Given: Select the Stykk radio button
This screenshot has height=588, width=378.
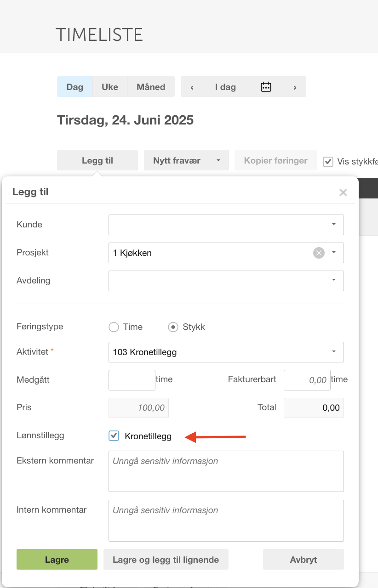Looking at the screenshot, I should (173, 327).
